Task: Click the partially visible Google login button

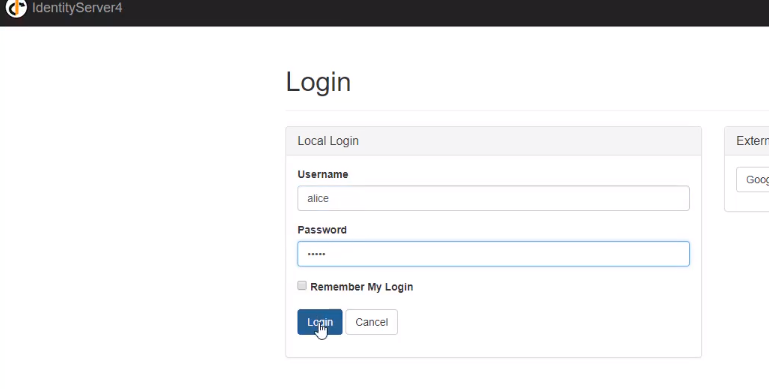Action: pos(753,180)
